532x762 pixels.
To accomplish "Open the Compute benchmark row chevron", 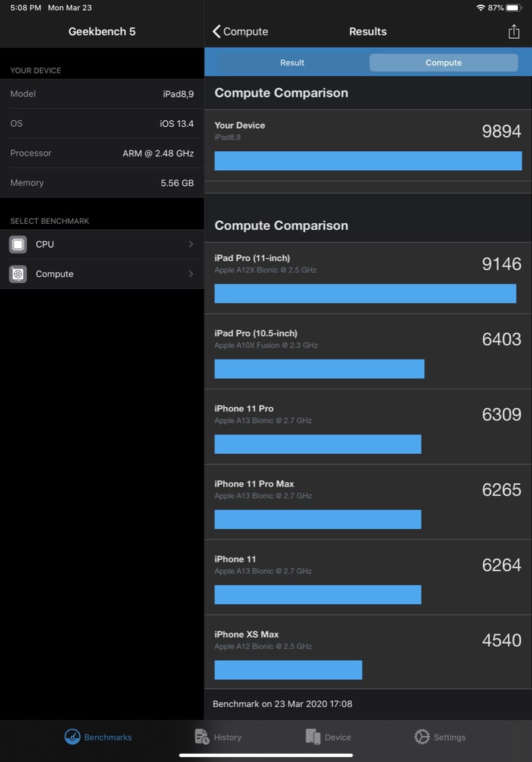I will pos(190,274).
